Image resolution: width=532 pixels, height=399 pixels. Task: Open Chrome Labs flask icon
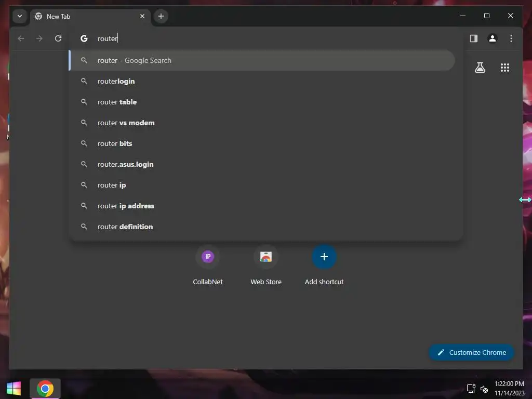480,68
